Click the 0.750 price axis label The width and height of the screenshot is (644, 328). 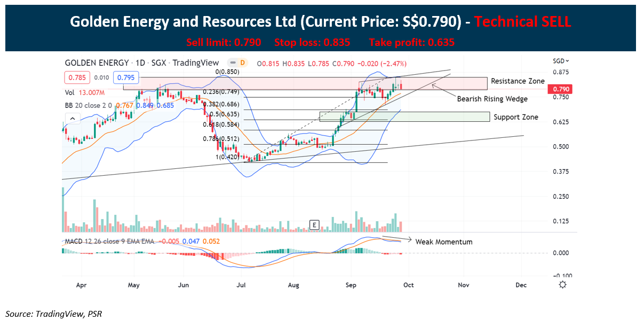click(560, 97)
